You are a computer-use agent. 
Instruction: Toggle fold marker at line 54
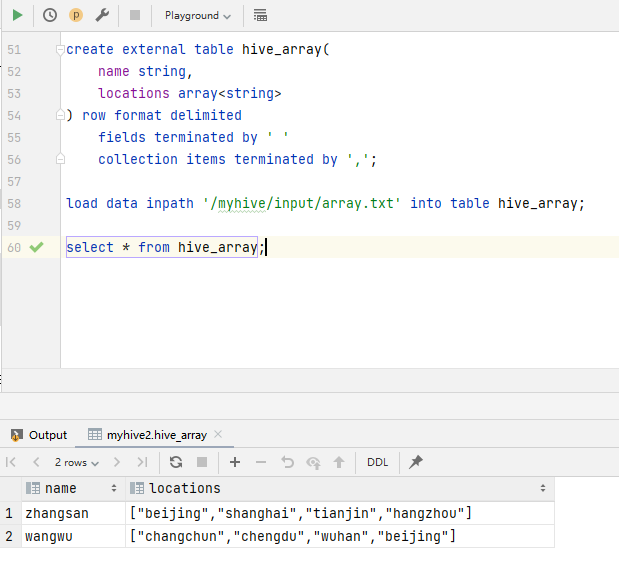(x=60, y=115)
